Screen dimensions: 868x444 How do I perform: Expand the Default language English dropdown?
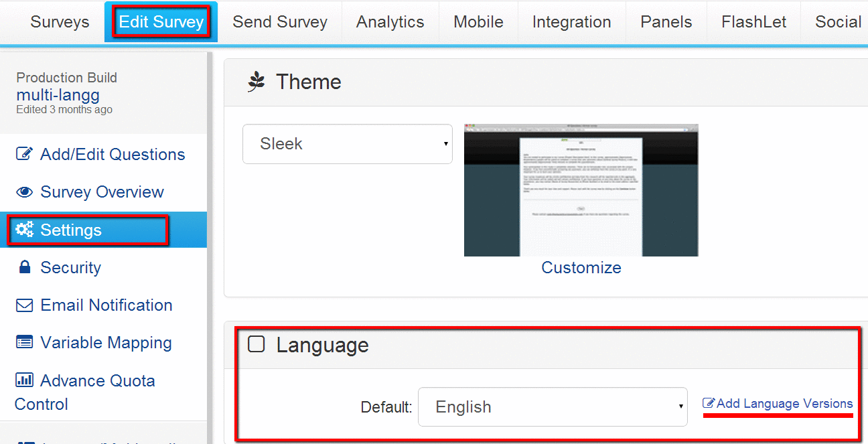552,406
